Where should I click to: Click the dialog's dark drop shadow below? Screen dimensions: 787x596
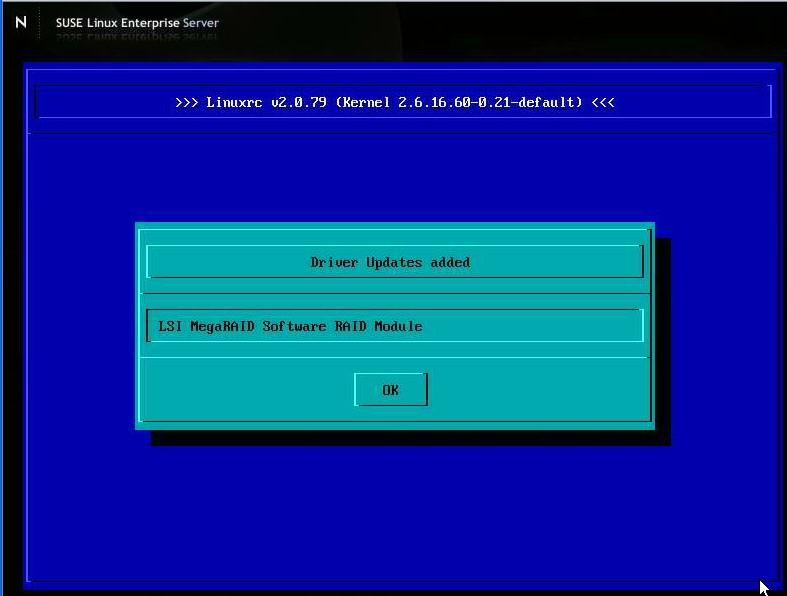pos(410,438)
